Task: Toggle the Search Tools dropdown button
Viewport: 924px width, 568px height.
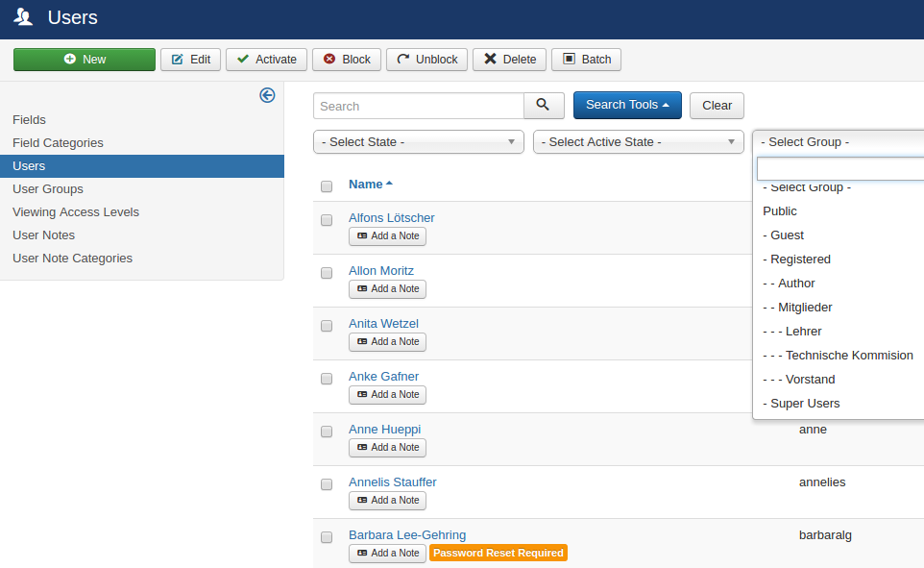Action: [626, 106]
